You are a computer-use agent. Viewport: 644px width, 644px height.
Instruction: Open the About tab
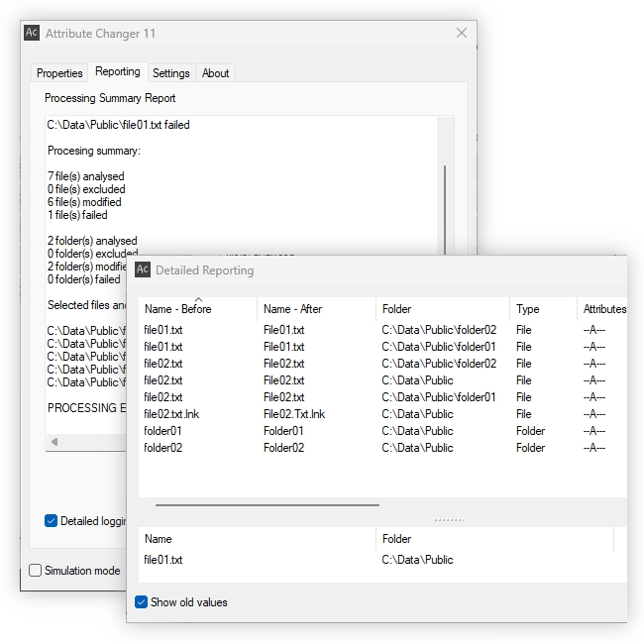[x=215, y=73]
